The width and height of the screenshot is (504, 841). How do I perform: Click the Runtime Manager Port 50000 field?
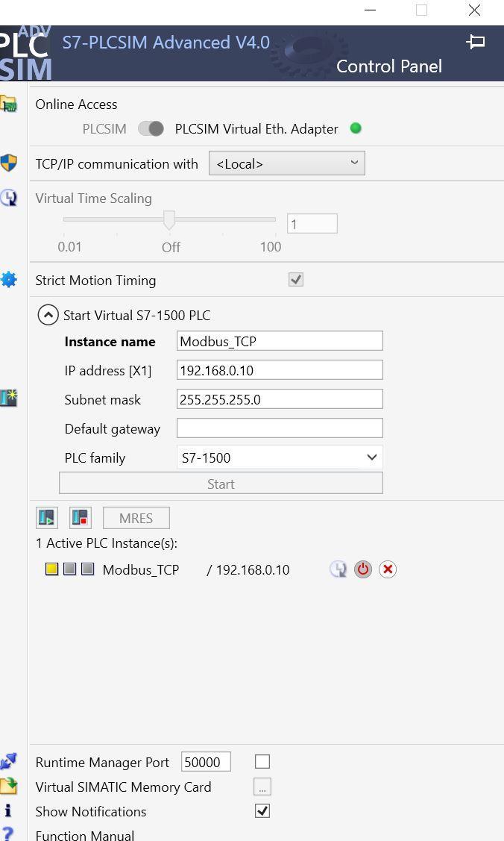click(x=206, y=762)
